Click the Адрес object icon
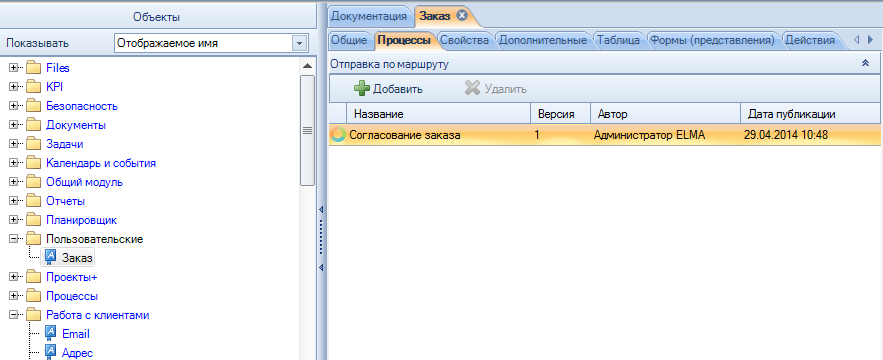Image resolution: width=883 pixels, height=360 pixels. 50,353
